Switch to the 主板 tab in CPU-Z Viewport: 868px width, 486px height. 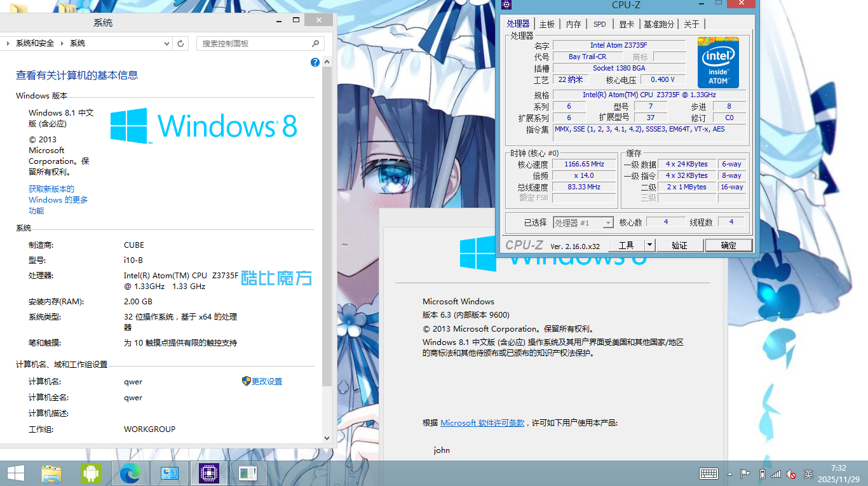click(x=546, y=24)
